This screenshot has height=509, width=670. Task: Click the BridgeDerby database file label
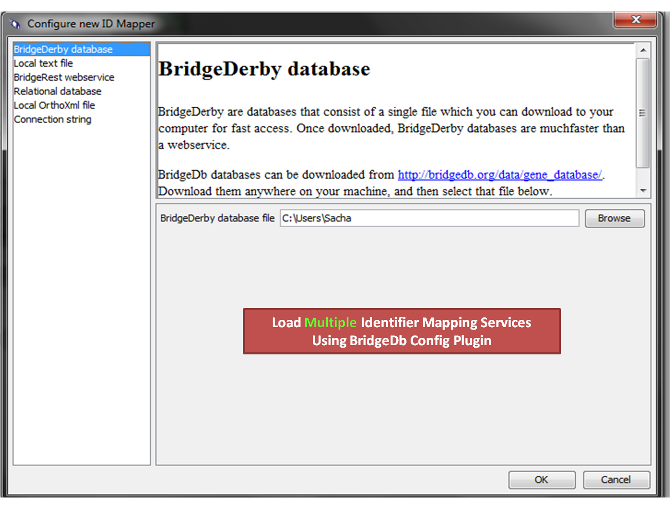click(217, 218)
